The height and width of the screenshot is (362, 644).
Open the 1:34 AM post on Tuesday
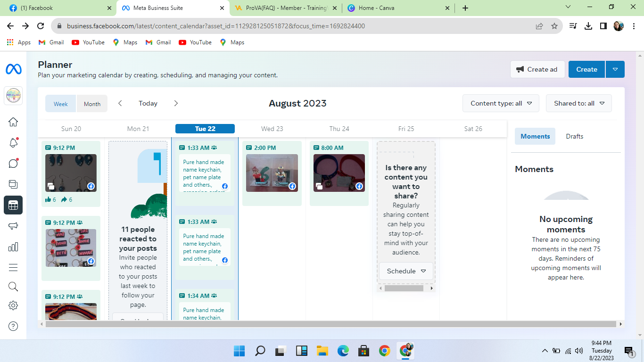click(205, 305)
